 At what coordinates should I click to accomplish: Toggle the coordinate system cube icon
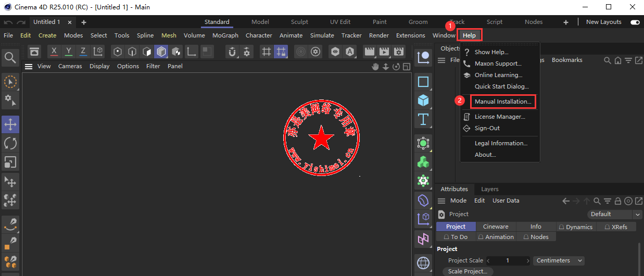(98, 52)
